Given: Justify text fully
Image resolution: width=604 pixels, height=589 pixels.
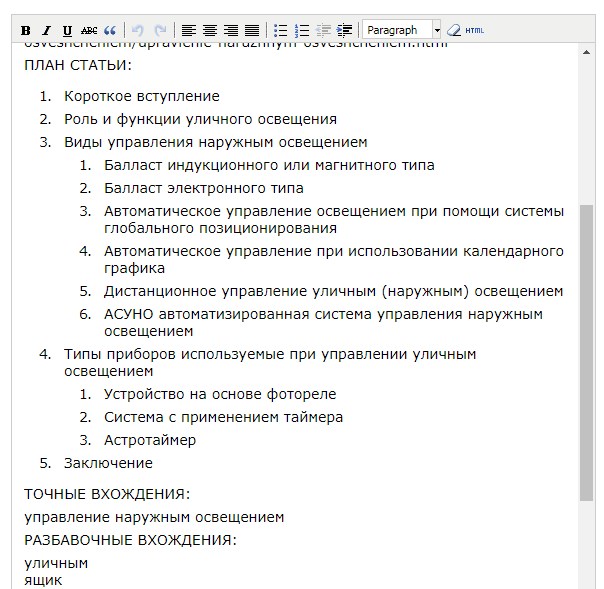Looking at the screenshot, I should [252, 30].
